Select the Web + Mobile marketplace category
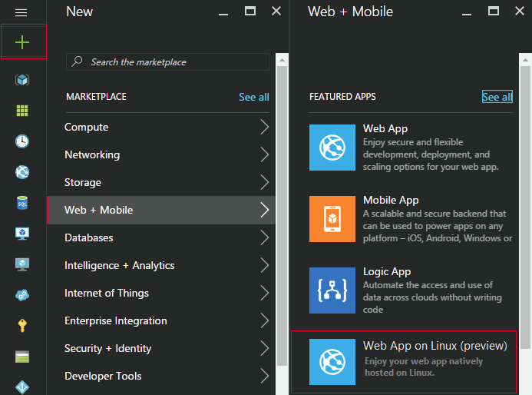This screenshot has width=532, height=395. pyautogui.click(x=160, y=210)
